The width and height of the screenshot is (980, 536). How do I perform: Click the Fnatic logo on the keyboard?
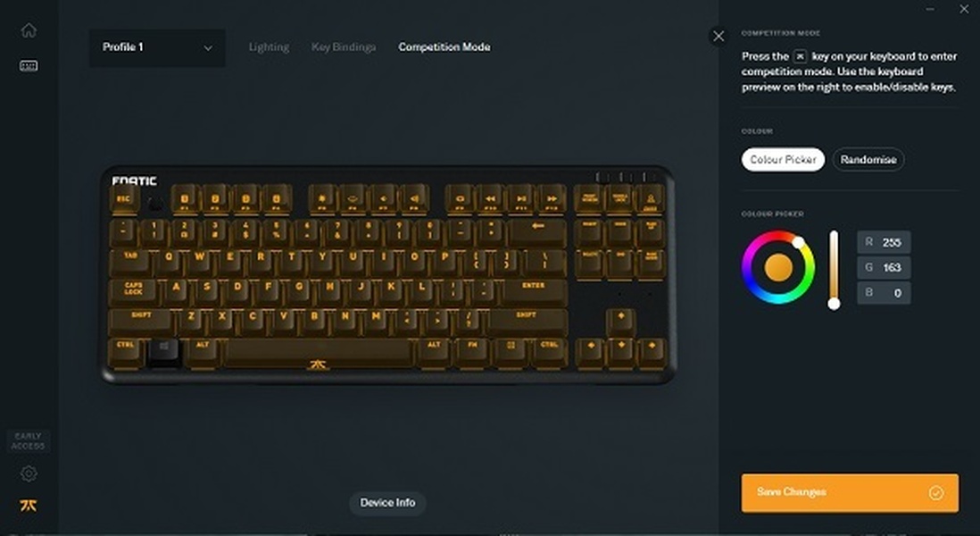pyautogui.click(x=134, y=180)
